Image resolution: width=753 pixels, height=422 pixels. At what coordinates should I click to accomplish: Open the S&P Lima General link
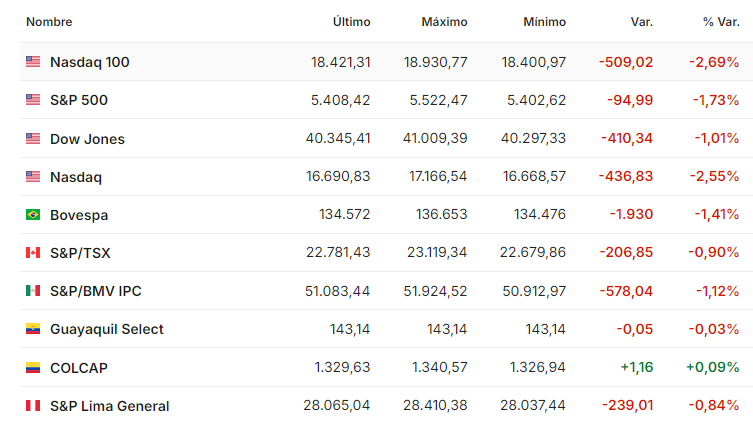point(109,406)
